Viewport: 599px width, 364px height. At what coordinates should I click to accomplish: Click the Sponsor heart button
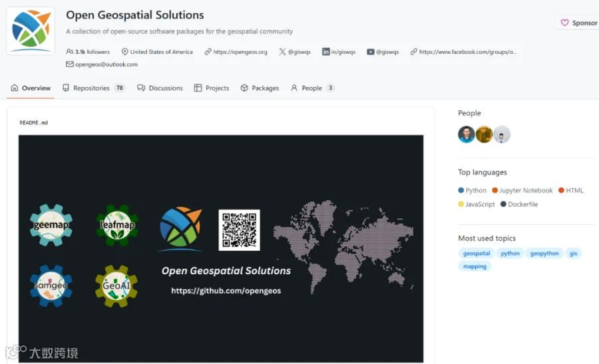pos(578,23)
